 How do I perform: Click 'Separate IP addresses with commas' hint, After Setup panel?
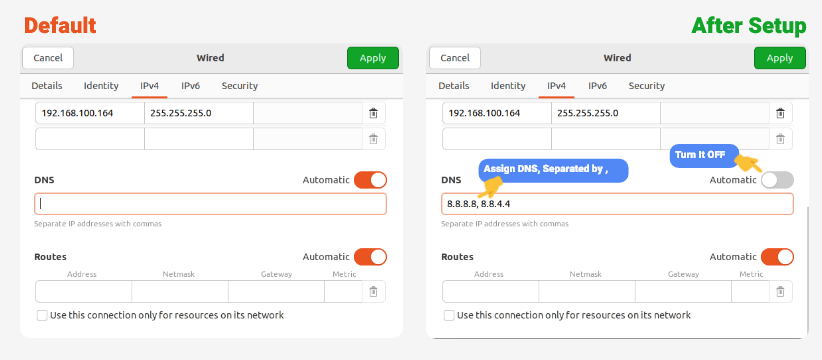coord(505,224)
